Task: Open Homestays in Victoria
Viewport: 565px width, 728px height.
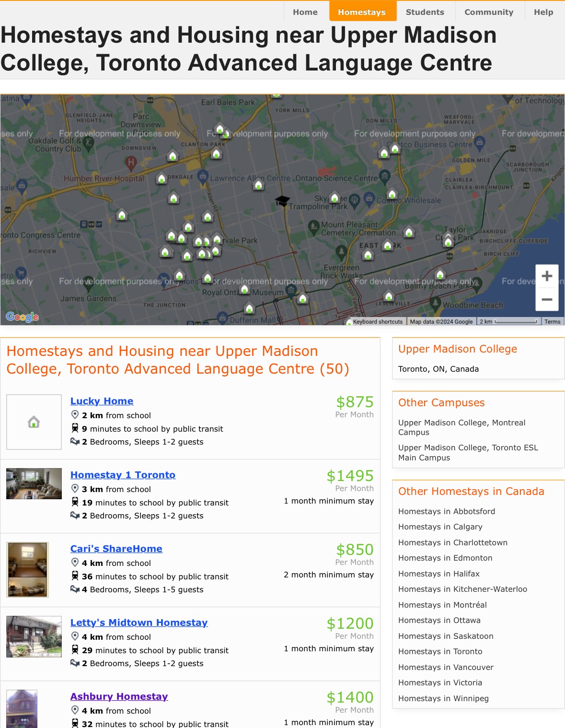Action: coord(440,682)
